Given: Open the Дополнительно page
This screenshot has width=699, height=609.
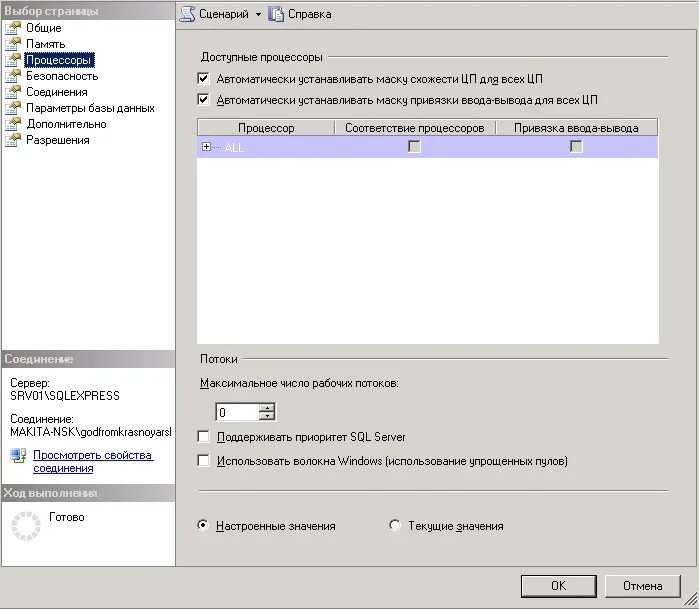Looking at the screenshot, I should pyautogui.click(x=66, y=124).
